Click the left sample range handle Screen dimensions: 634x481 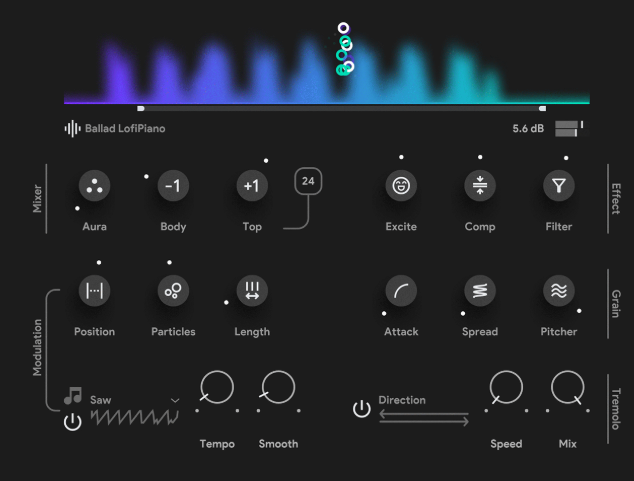pyautogui.click(x=141, y=108)
